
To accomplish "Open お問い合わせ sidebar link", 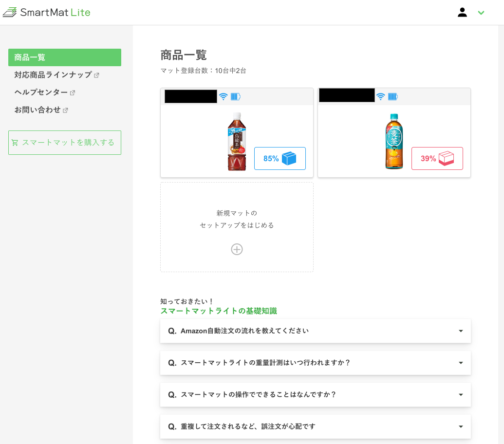I will (x=37, y=110).
